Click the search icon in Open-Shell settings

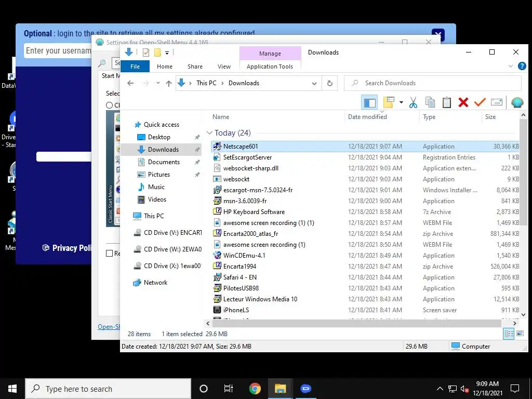tap(102, 63)
